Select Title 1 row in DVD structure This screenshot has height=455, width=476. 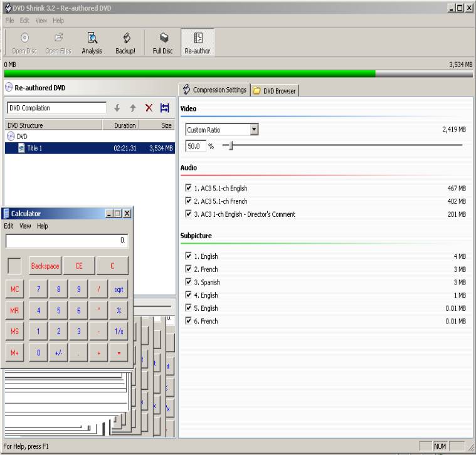(90, 148)
